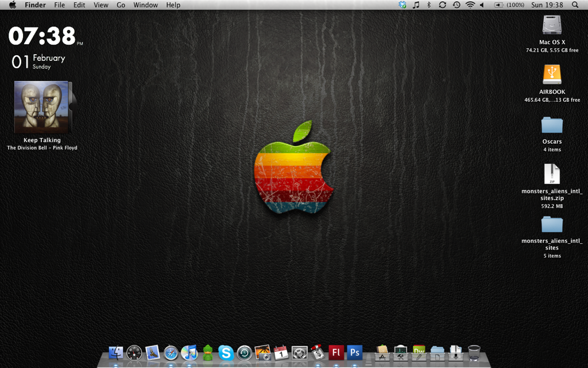Open iTunes from the Dock

[x=189, y=353]
